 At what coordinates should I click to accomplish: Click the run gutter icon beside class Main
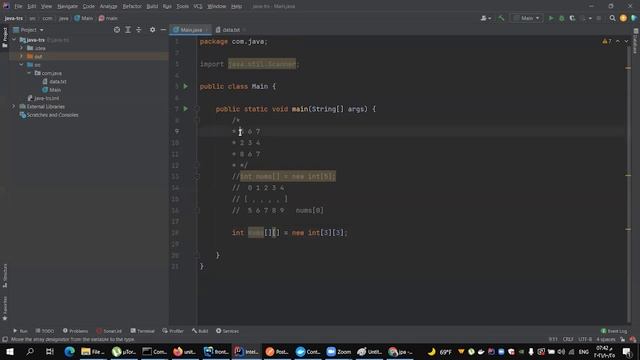point(186,87)
